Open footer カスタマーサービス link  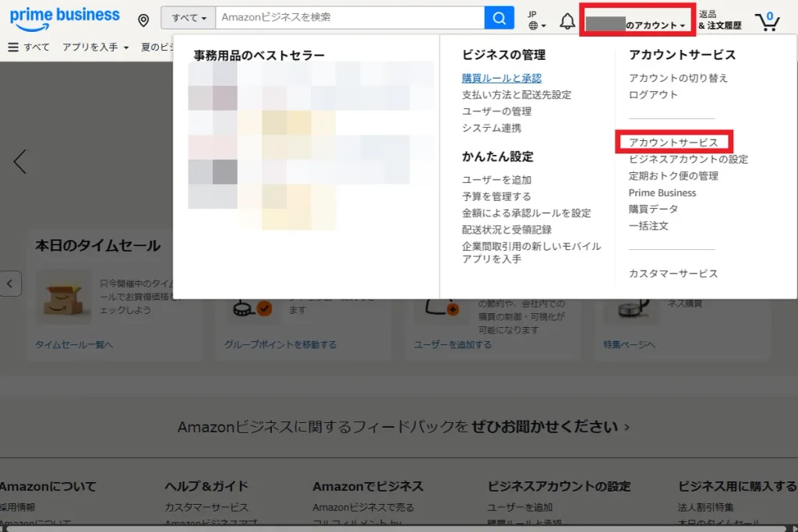tap(207, 507)
